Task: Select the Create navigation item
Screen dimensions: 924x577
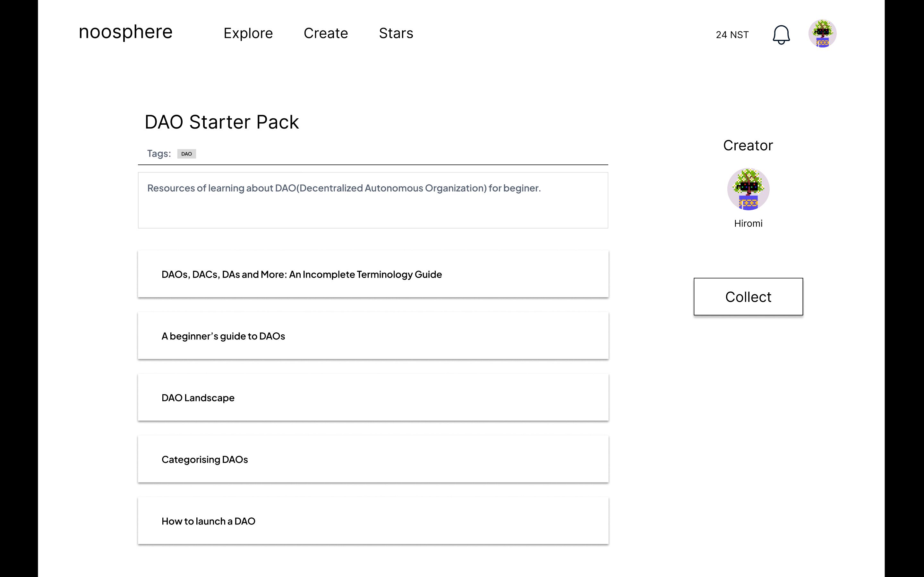Action: pyautogui.click(x=325, y=33)
